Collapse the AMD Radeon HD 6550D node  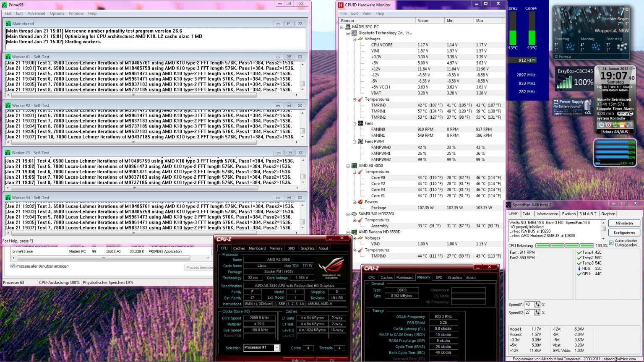point(348,232)
